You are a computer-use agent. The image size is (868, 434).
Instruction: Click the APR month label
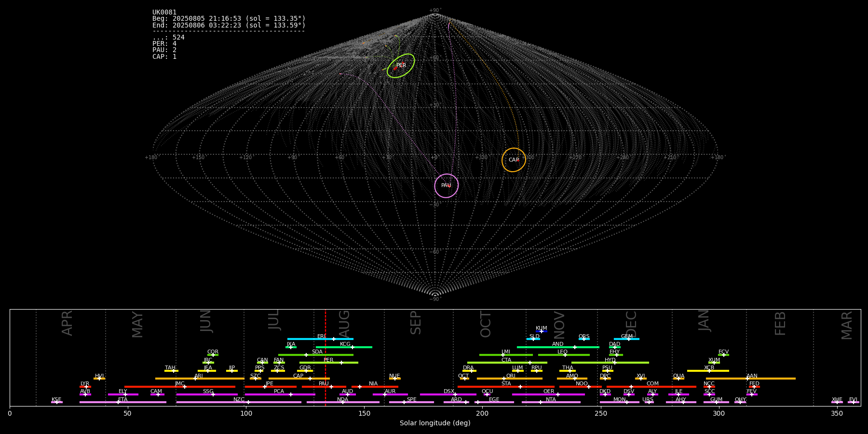67,323
